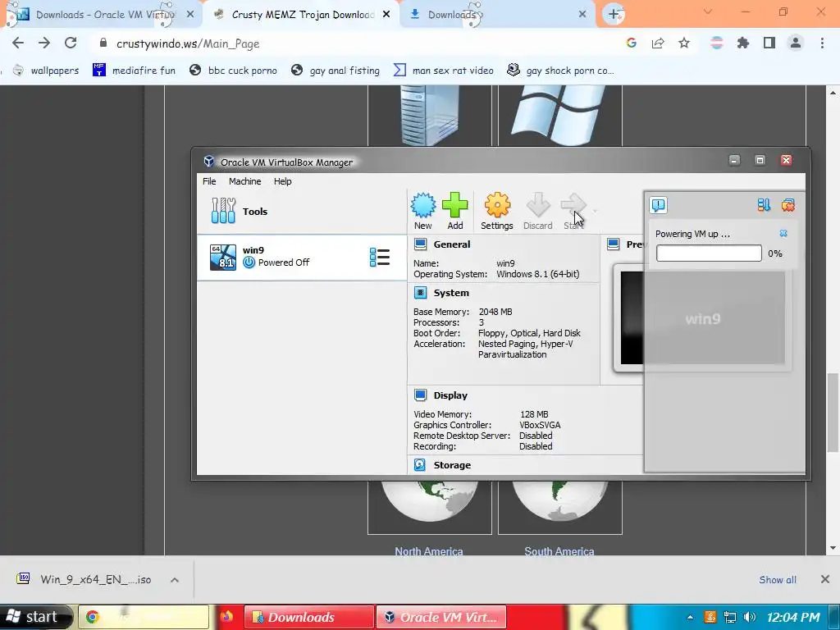Click Show all downloads

pos(778,580)
